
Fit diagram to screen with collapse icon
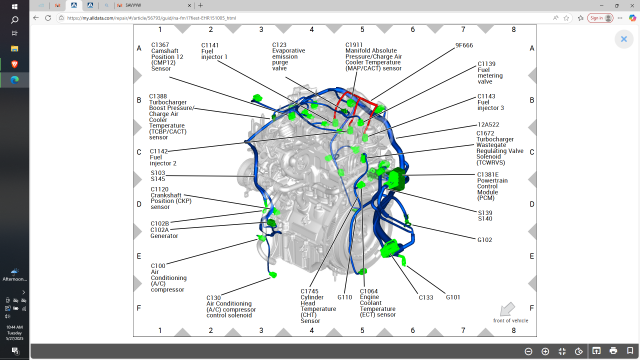tap(562, 351)
